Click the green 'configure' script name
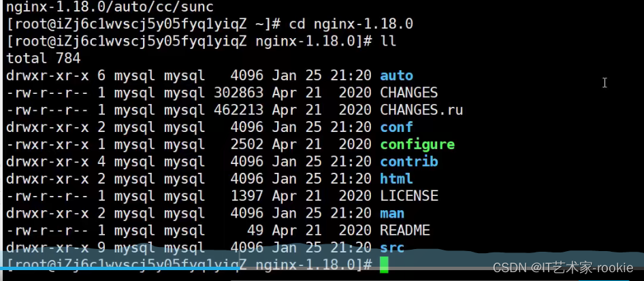The image size is (644, 281). click(417, 144)
